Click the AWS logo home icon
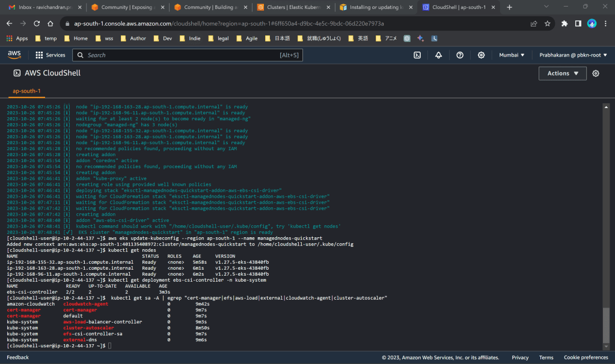Screen dimensions: 615x364 pyautogui.click(x=14, y=55)
